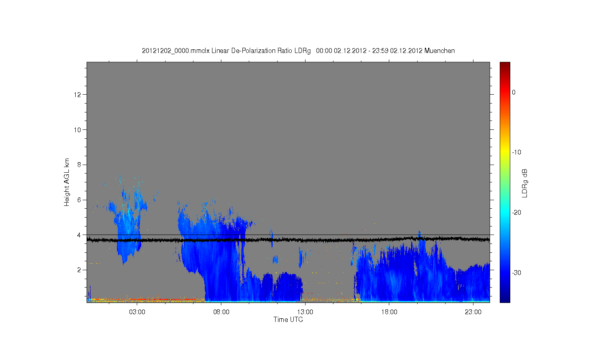Click the 03:00 time tick label
The width and height of the screenshot is (607, 364).
pyautogui.click(x=137, y=312)
